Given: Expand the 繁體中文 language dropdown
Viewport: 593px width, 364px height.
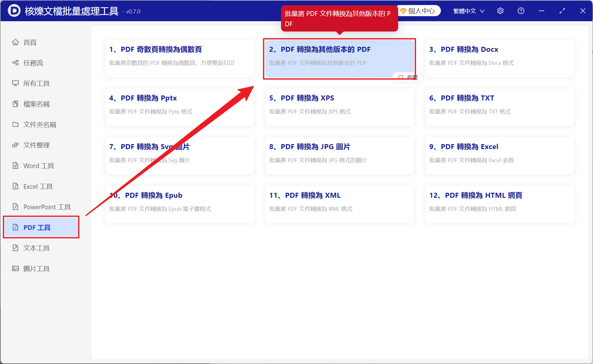Looking at the screenshot, I should [469, 11].
